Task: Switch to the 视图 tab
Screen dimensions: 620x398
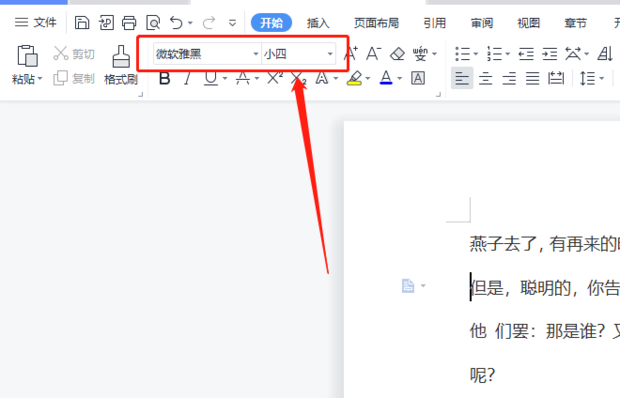Action: click(529, 23)
